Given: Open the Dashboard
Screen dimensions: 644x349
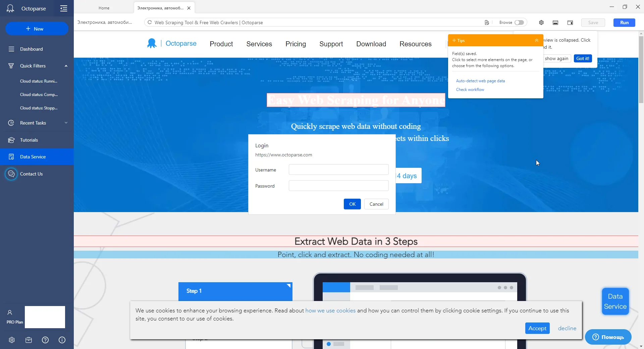Looking at the screenshot, I should (37, 49).
